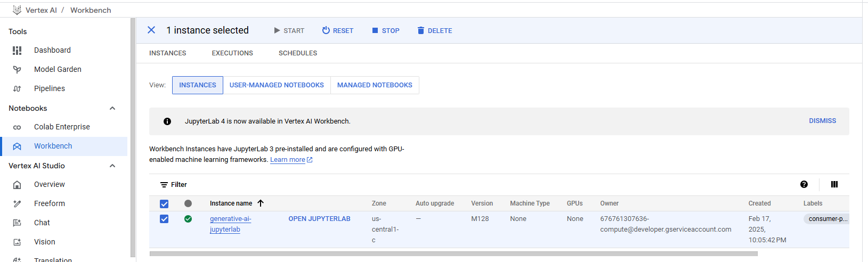Click the Filter lines icon
Image resolution: width=868 pixels, height=262 pixels.
pos(164,185)
